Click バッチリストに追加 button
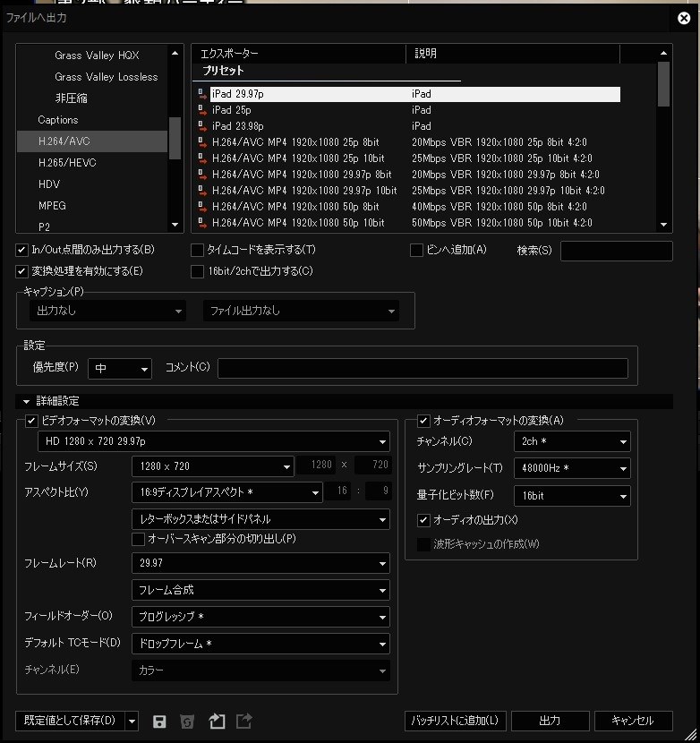This screenshot has width=700, height=743. (x=456, y=722)
